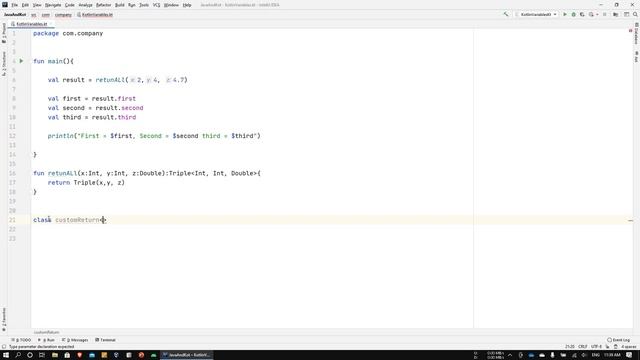Click the Cortana circle icon

tap(30, 355)
